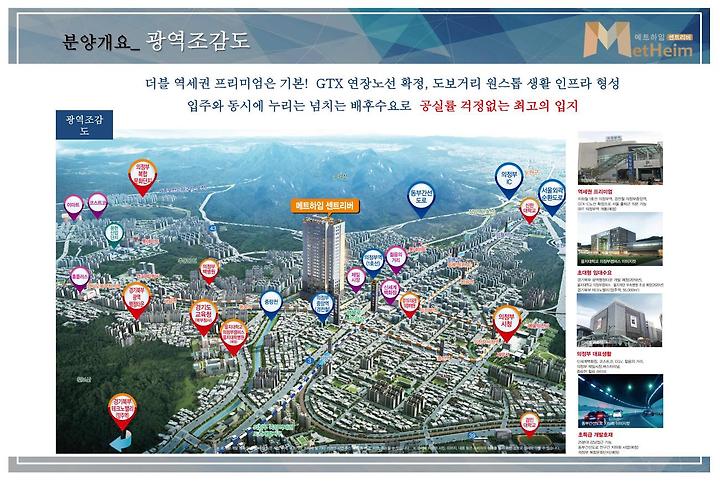The width and height of the screenshot is (720, 481).
Task: Open the 의정부 백병원 red pin
Action: (209, 271)
